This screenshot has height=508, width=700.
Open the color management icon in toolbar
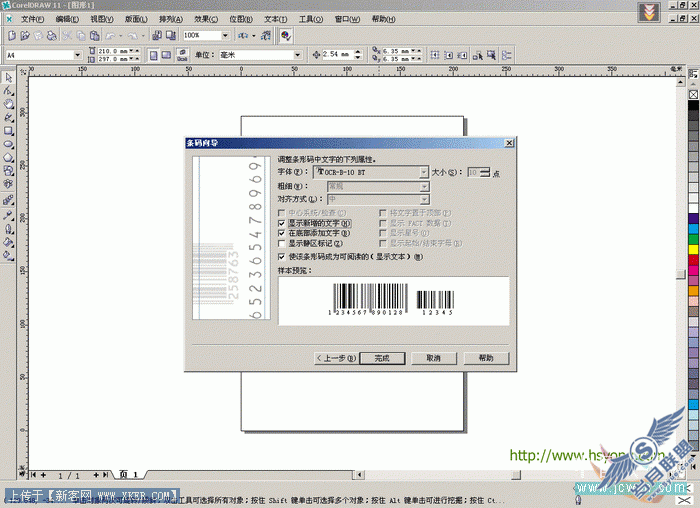pyautogui.click(x=286, y=35)
